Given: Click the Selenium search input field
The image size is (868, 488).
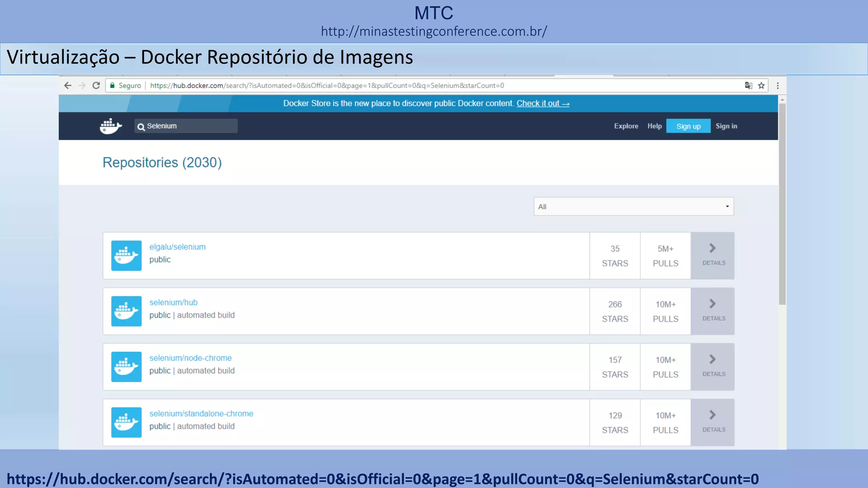Looking at the screenshot, I should pos(186,126).
